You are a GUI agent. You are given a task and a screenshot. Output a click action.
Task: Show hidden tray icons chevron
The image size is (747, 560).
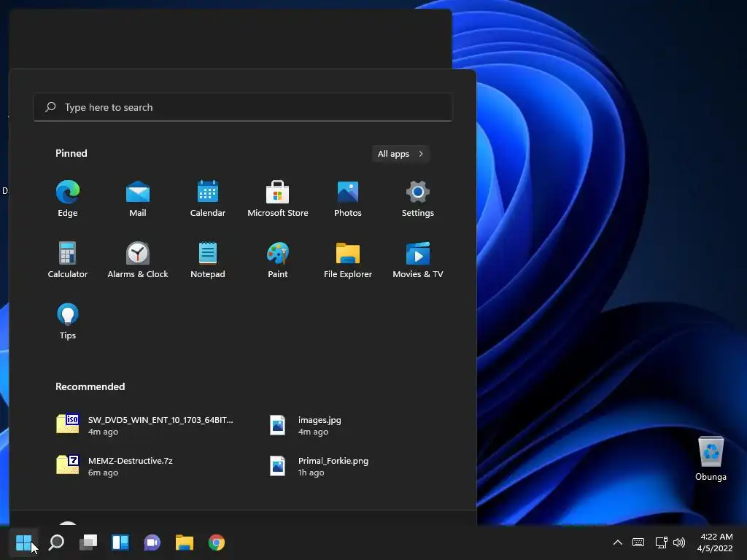point(617,542)
